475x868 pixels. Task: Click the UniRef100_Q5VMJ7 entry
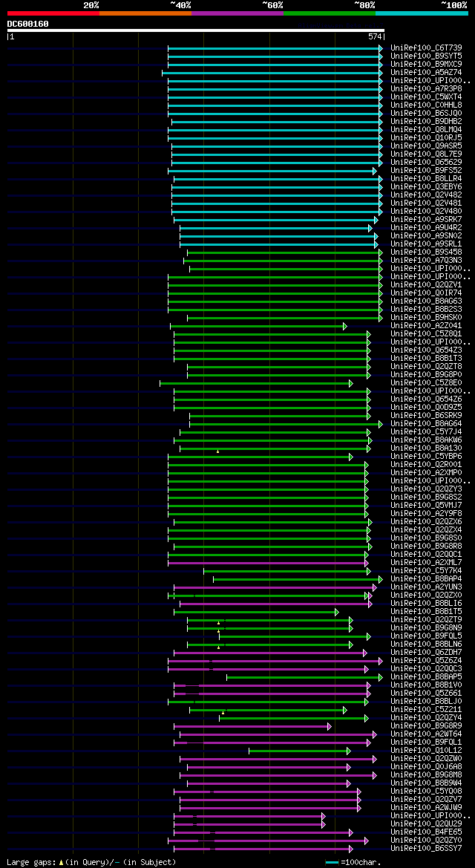pos(426,505)
